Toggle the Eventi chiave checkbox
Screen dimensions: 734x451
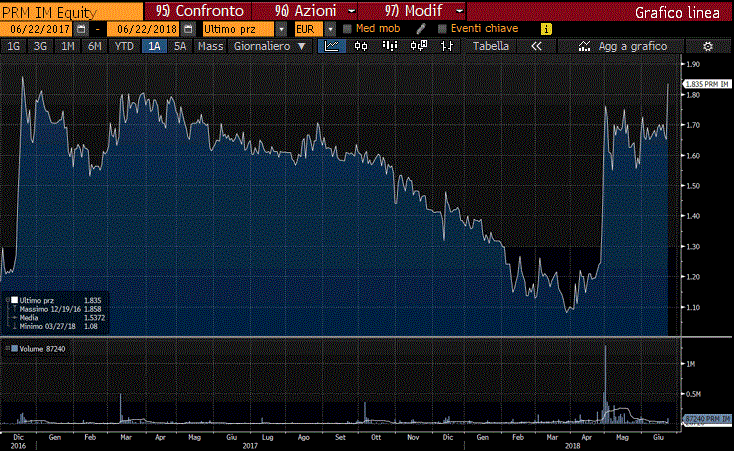[x=442, y=29]
